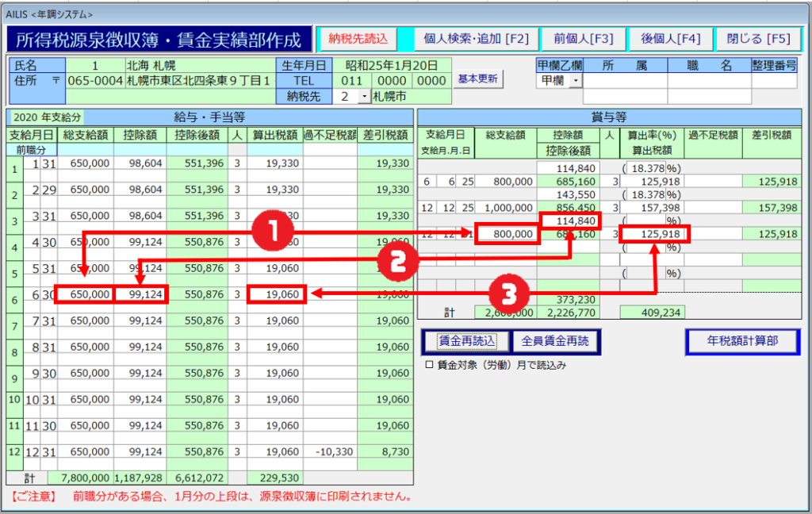Screen dimensions: 812x514
Task: Go to previous person with 前個人[F3]
Action: point(583,39)
